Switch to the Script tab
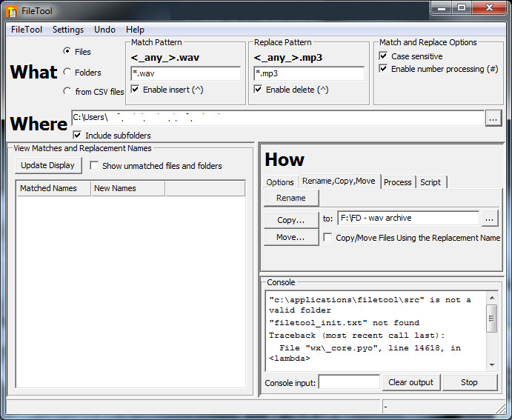Screen dimensions: 512x420 [430, 182]
